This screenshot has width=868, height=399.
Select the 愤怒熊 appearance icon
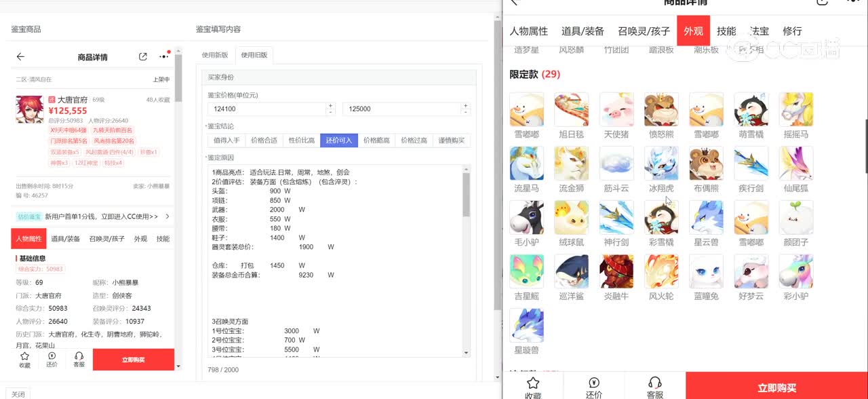click(x=661, y=110)
